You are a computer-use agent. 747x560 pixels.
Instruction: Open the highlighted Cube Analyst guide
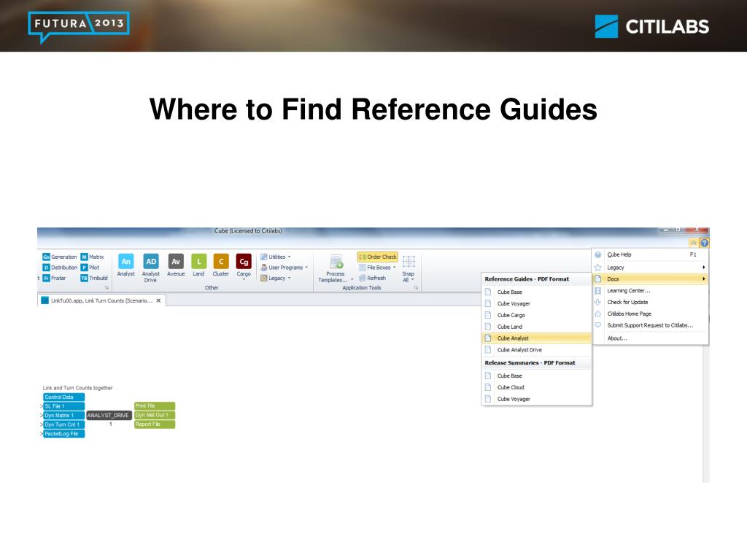[x=536, y=338]
